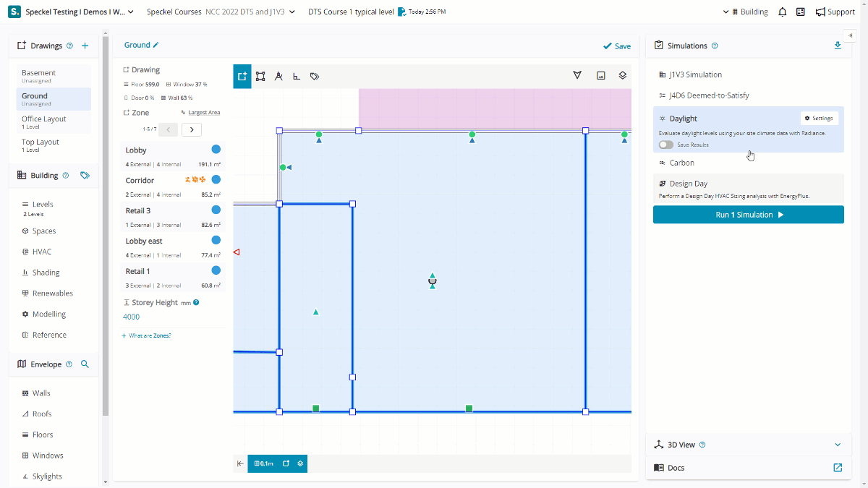Go to next zone page arrow
The width and height of the screenshot is (868, 488).
click(192, 130)
